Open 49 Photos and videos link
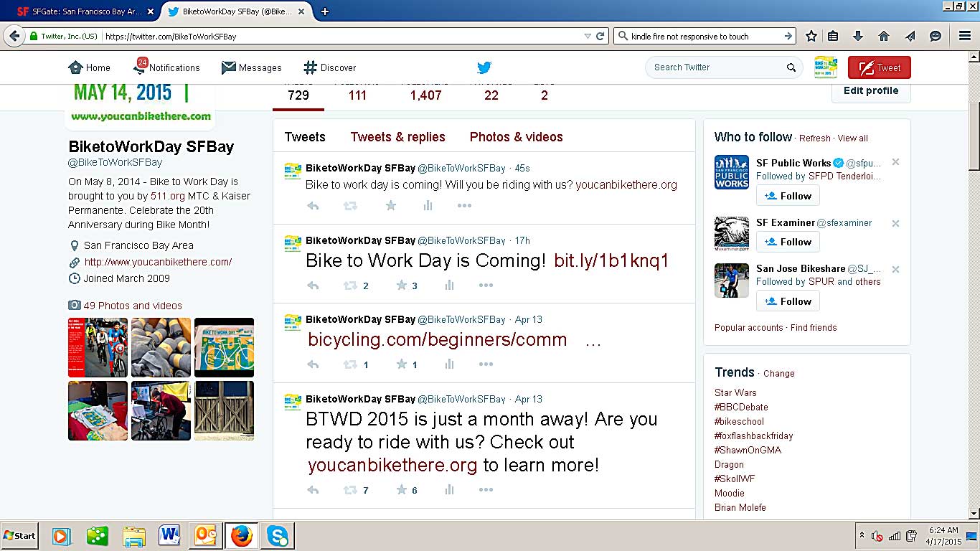Viewport: 980px width, 551px height. (133, 306)
